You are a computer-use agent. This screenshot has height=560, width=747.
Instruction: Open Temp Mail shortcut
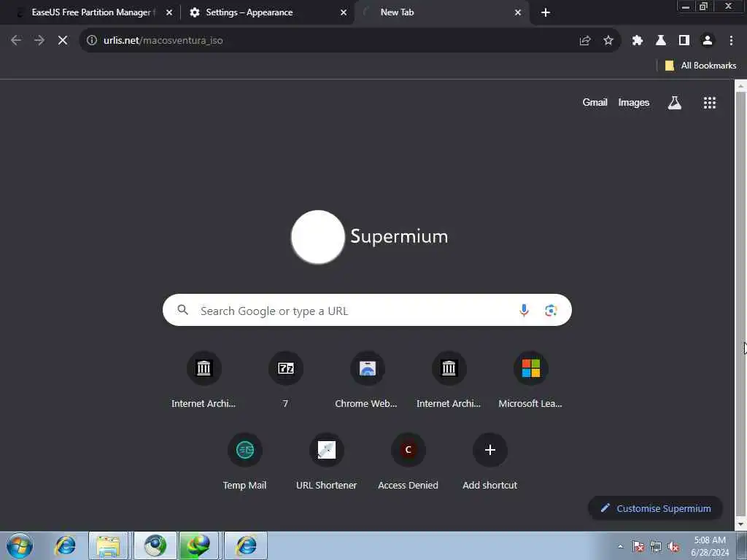click(245, 461)
